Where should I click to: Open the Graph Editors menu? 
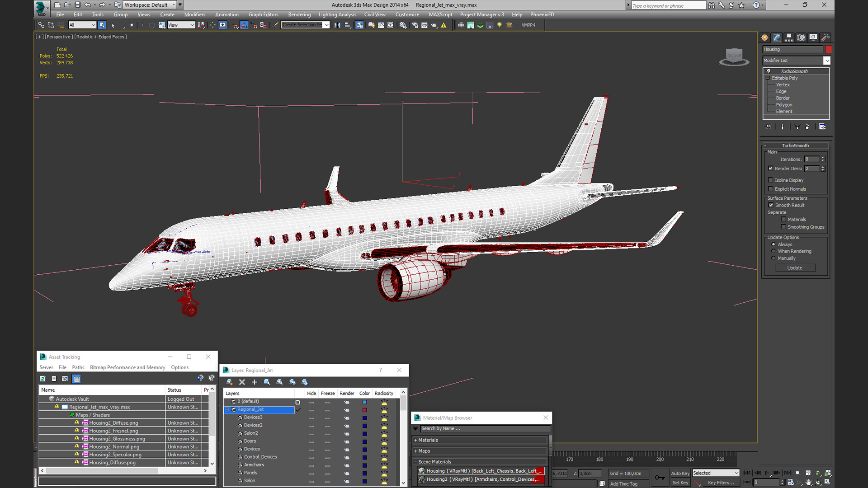[263, 14]
